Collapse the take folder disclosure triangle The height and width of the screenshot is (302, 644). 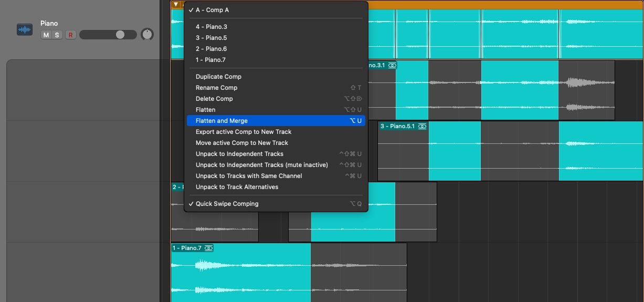click(176, 4)
